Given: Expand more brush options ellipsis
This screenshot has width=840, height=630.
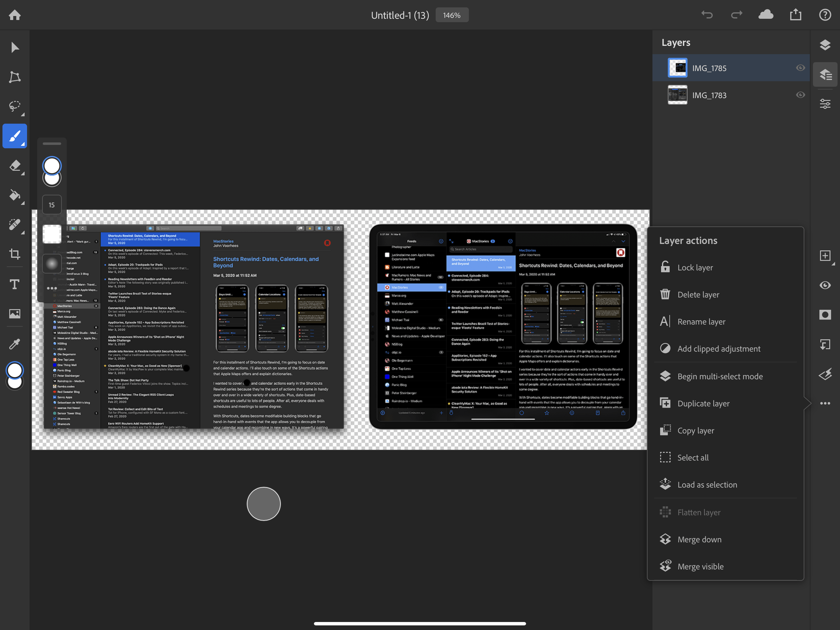Looking at the screenshot, I should (x=52, y=288).
